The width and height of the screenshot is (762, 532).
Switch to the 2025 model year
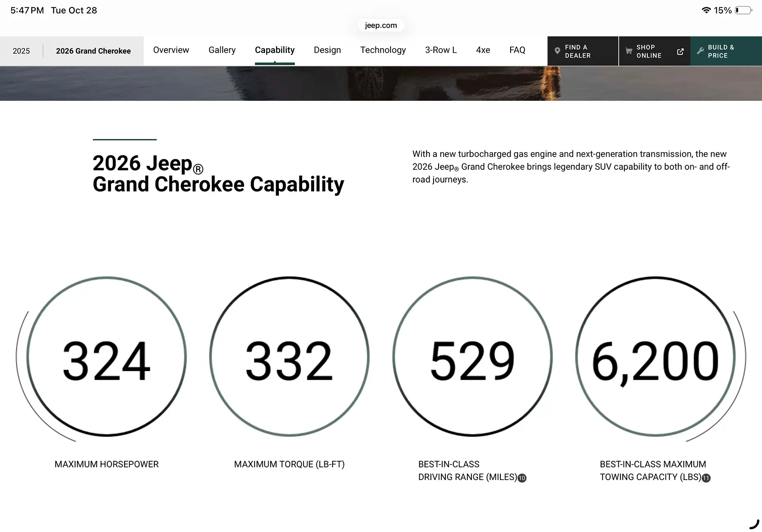21,51
